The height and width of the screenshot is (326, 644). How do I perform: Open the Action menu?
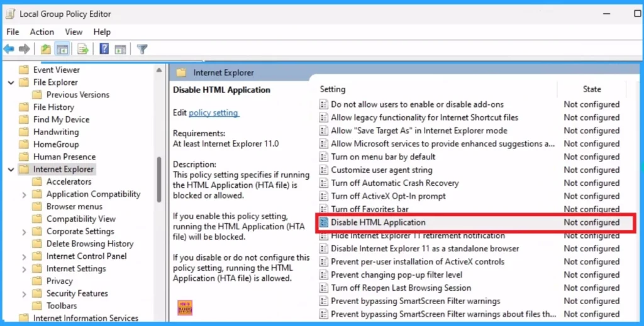coord(42,31)
